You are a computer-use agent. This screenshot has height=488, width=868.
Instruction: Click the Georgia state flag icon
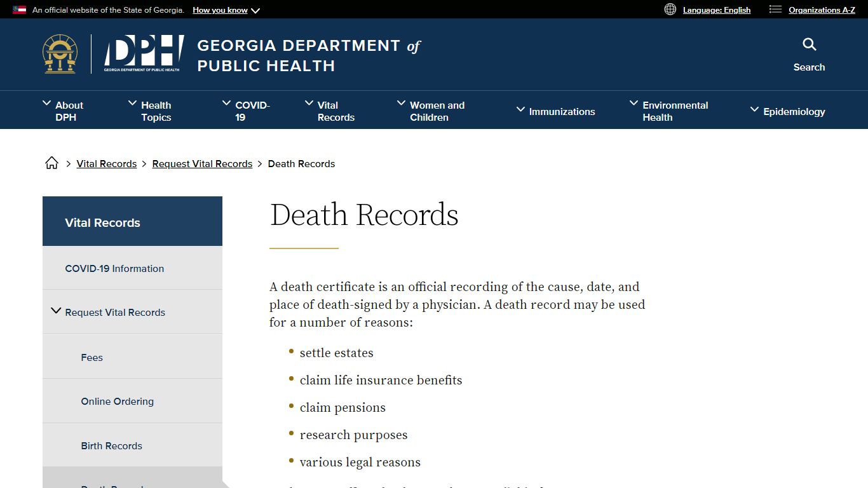pyautogui.click(x=19, y=10)
